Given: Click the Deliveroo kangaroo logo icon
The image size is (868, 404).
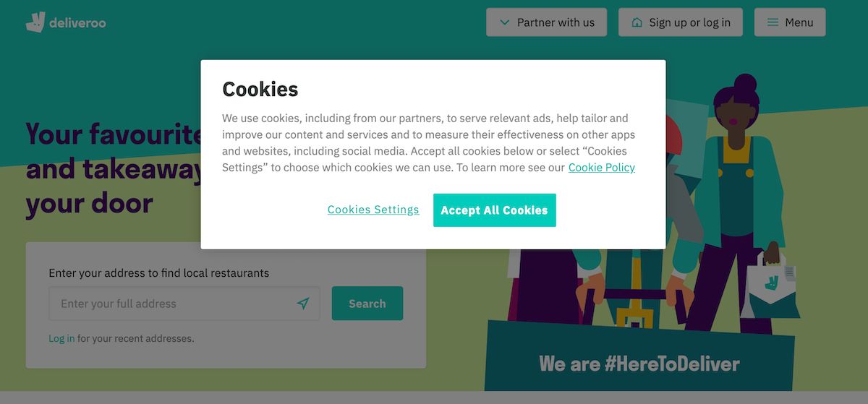Looking at the screenshot, I should tap(35, 22).
